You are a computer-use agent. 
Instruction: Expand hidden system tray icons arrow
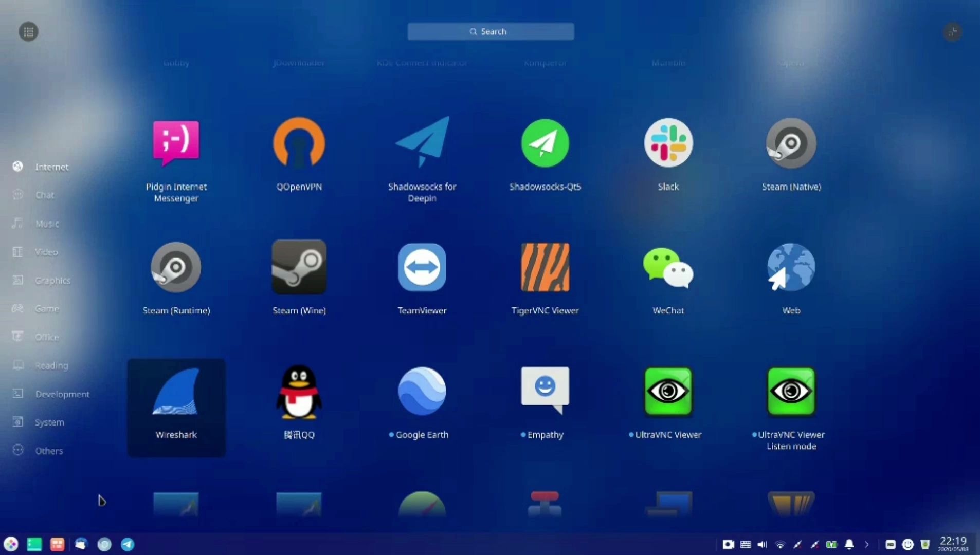coord(867,544)
